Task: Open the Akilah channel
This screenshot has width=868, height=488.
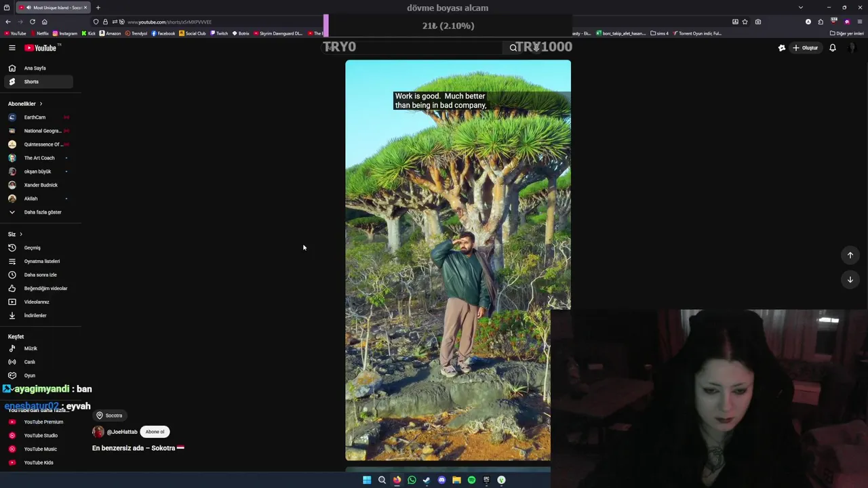Action: coord(38,199)
